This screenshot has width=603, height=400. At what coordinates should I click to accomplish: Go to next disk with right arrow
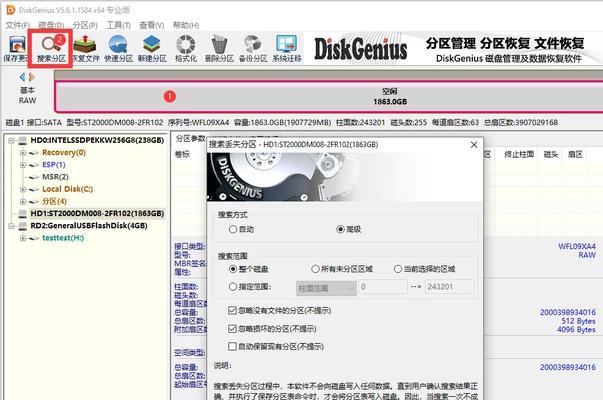click(32, 77)
